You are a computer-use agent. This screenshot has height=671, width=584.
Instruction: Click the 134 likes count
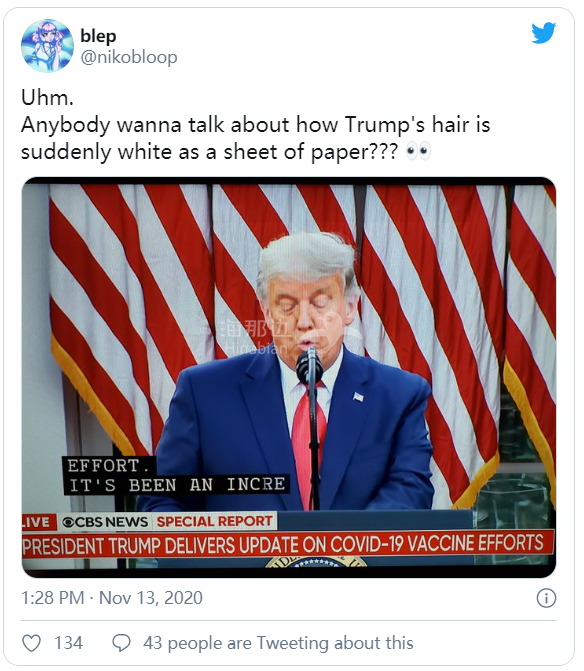68,643
